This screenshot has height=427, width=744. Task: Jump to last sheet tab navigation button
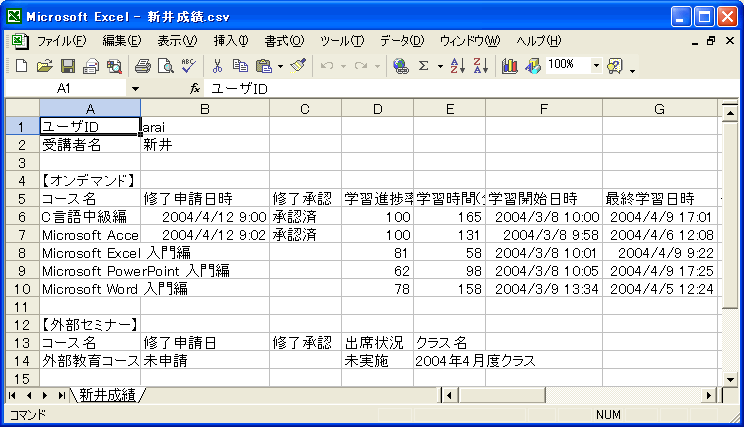click(61, 395)
